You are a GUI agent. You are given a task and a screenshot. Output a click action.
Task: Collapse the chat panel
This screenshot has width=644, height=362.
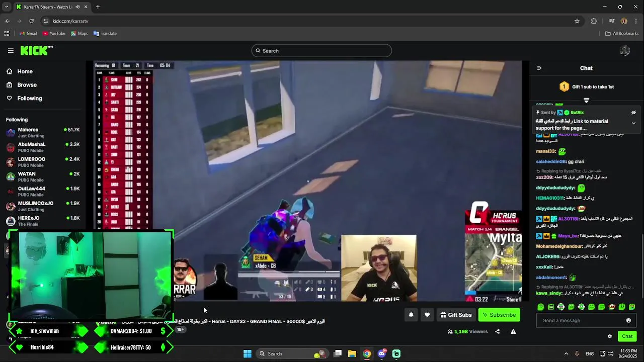pyautogui.click(x=539, y=68)
